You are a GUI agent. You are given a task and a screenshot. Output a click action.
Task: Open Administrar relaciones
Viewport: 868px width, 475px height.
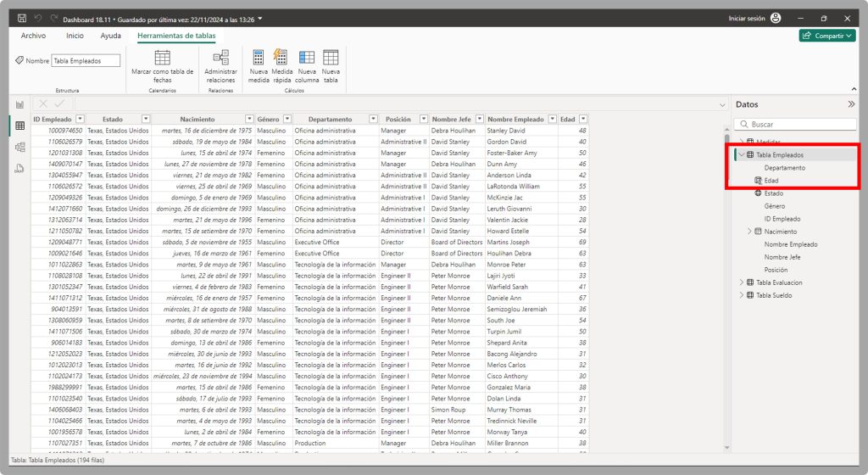(x=220, y=58)
